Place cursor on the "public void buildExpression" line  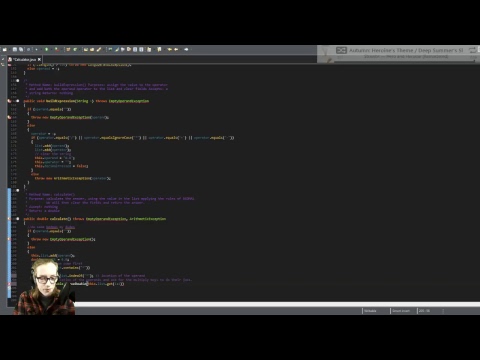click(86, 101)
